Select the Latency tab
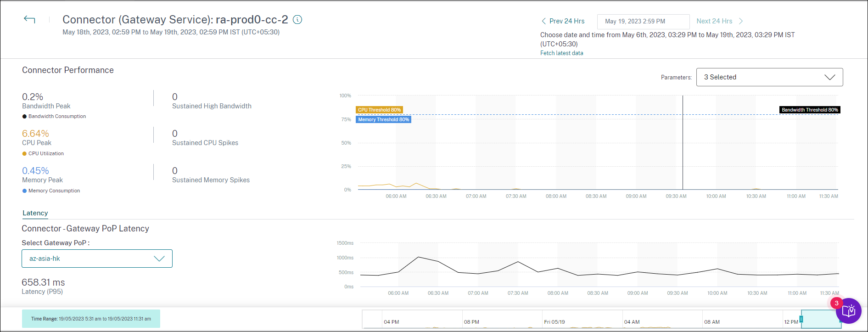Screen dimensions: 868x332 [x=35, y=213]
